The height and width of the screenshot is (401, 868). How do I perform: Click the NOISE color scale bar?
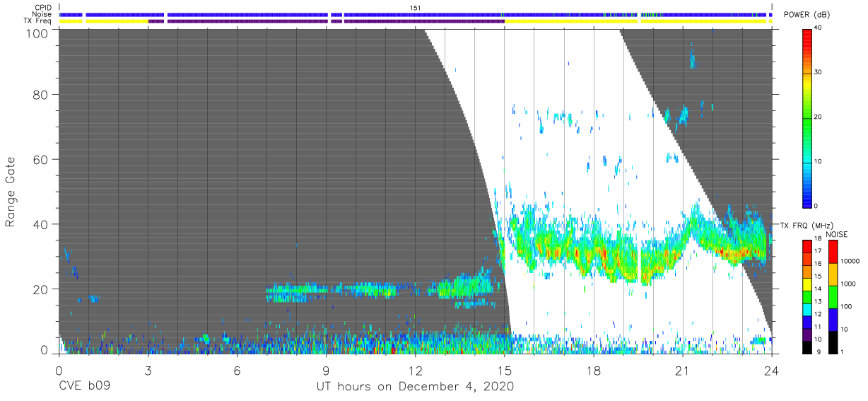[833, 296]
